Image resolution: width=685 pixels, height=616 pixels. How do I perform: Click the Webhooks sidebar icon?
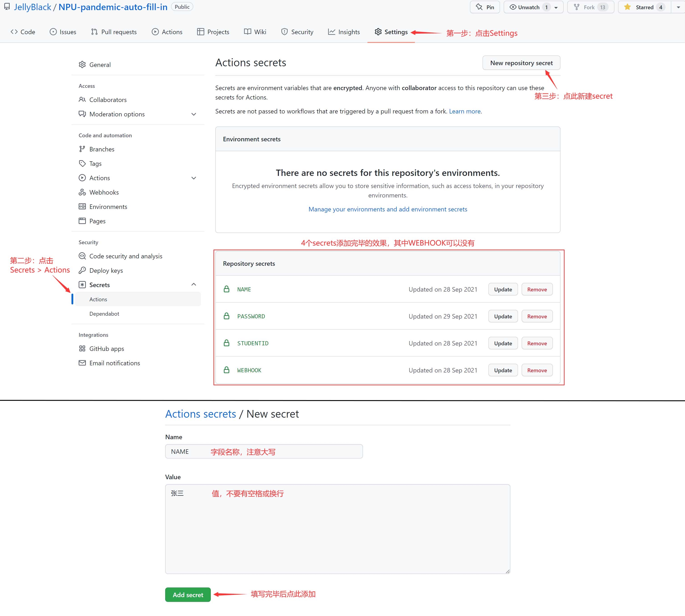pyautogui.click(x=82, y=192)
